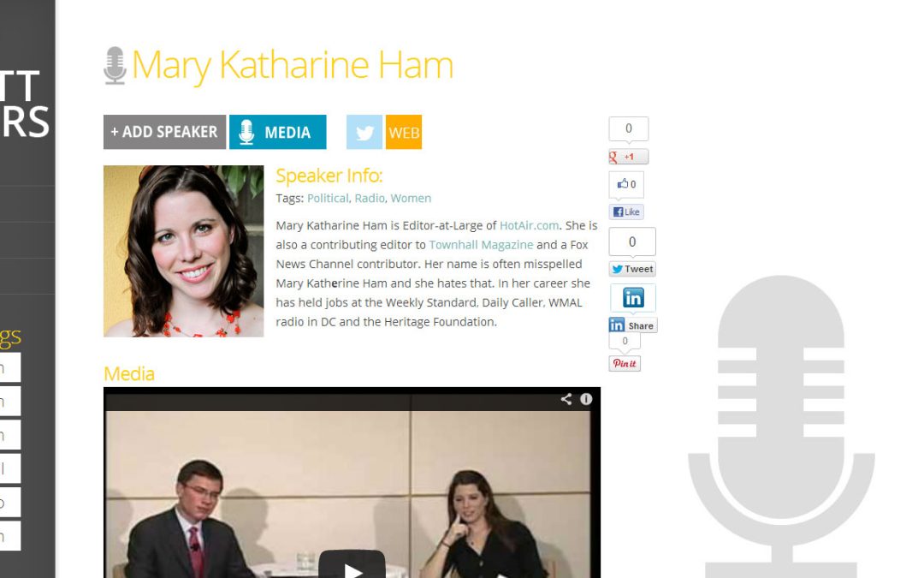924x578 pixels.
Task: Select the Radio tag link
Action: tap(370, 198)
